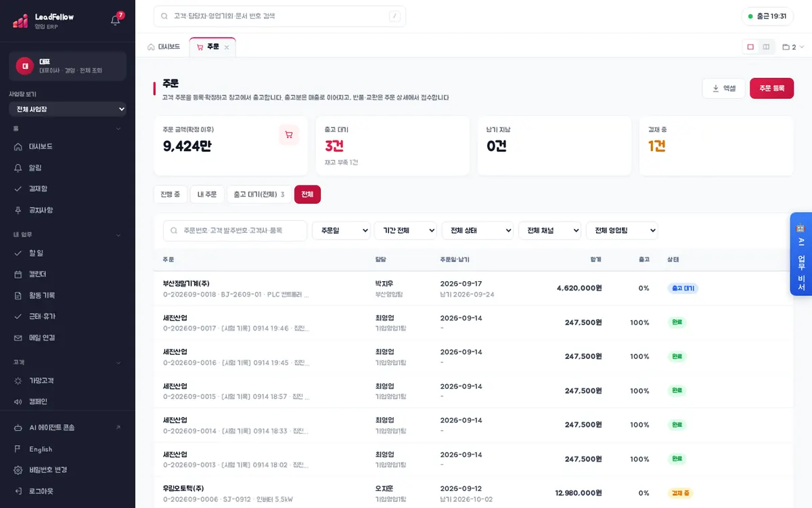Click the 12,980,000원 total amount
812x508 pixels.
pyautogui.click(x=579, y=492)
